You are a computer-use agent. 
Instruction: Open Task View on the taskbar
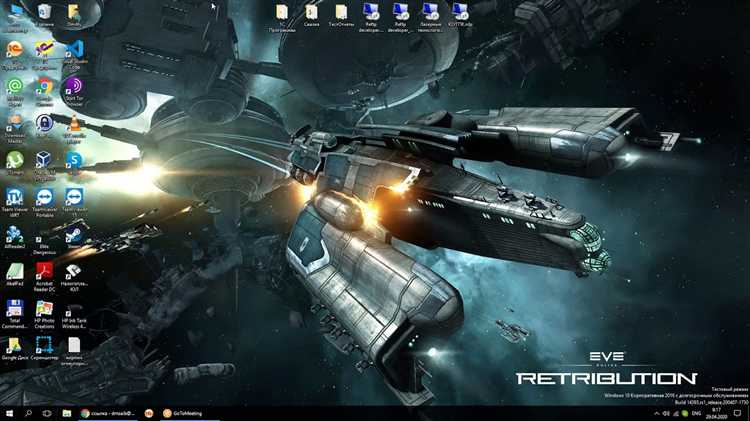(x=47, y=413)
